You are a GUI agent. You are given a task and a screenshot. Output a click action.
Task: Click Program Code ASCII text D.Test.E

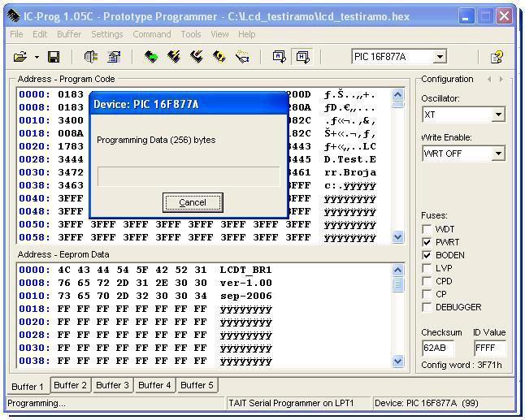point(350,159)
